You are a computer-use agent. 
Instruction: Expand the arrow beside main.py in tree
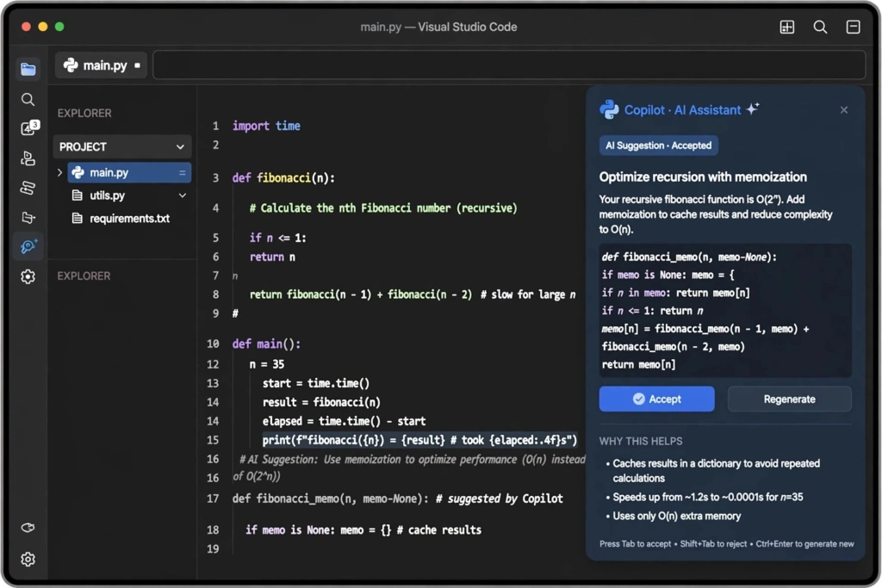point(59,172)
